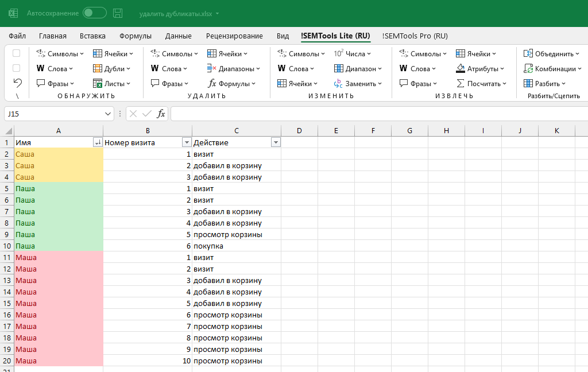The image size is (588, 372).
Task: Open Слова in the ИЗВЛЕЧЬ group
Action: (x=418, y=69)
